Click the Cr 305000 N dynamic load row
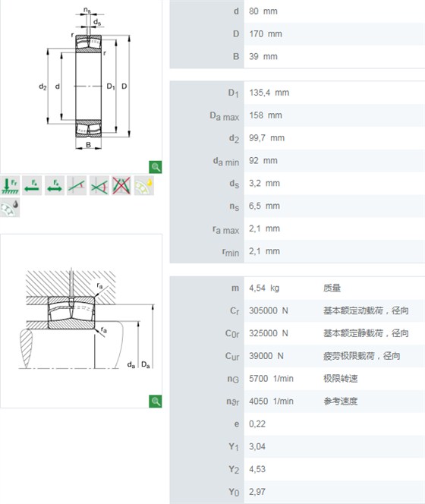 [x=297, y=310]
